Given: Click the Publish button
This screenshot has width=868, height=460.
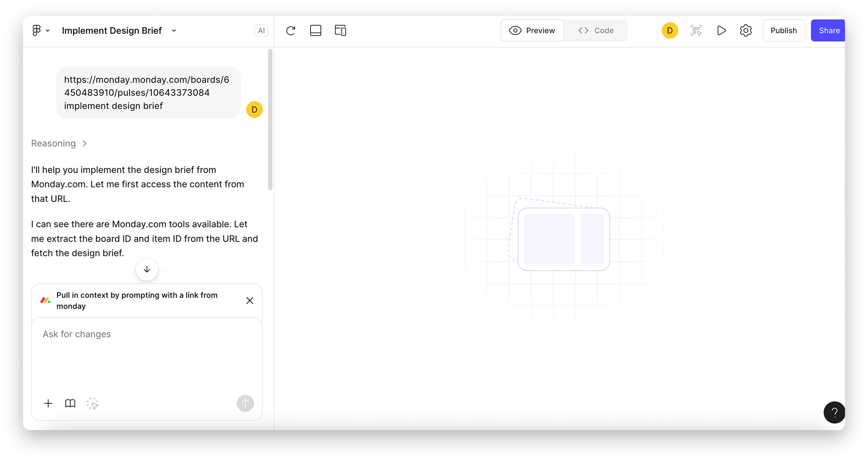Looking at the screenshot, I should point(783,30).
